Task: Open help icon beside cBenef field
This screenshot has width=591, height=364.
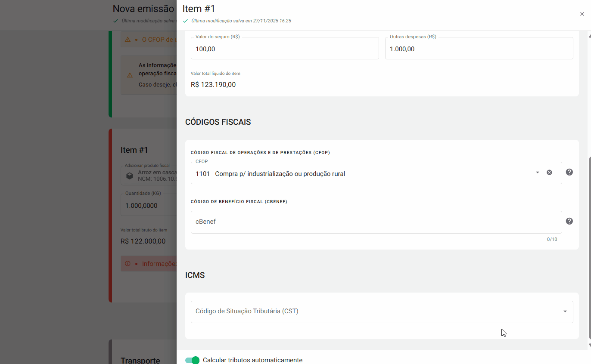Action: point(569,221)
